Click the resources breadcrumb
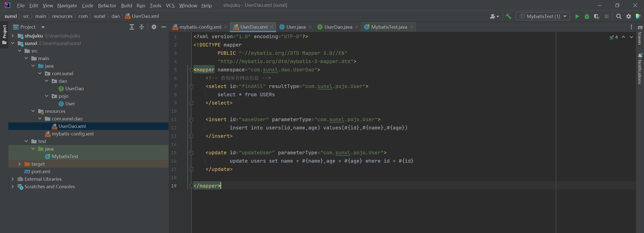644x233 pixels. 62,16
